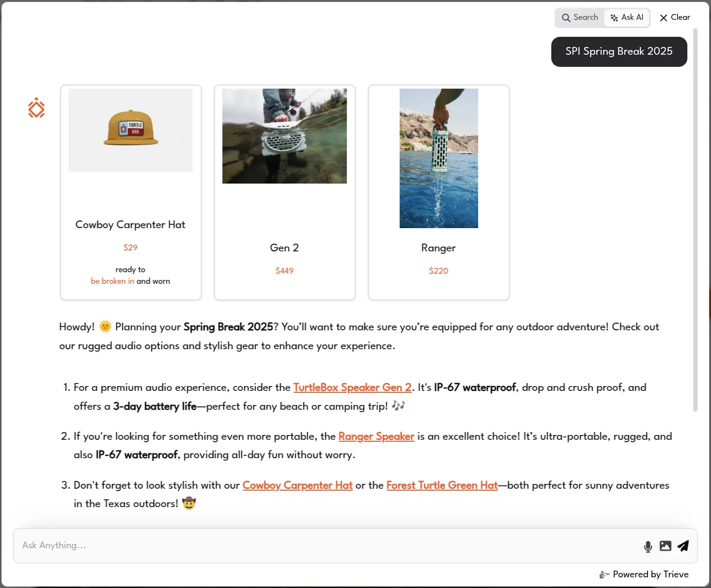Click the Gen 2 speaker product image
The height and width of the screenshot is (588, 711).
284,136
